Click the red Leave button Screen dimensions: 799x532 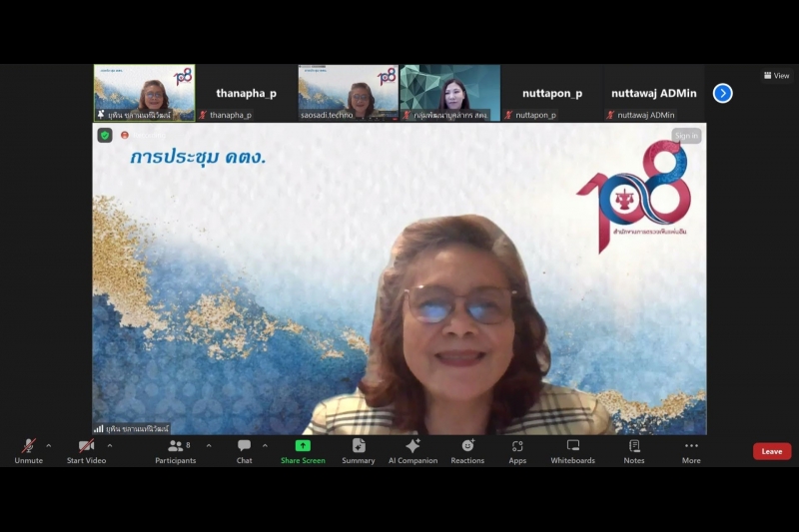772,451
